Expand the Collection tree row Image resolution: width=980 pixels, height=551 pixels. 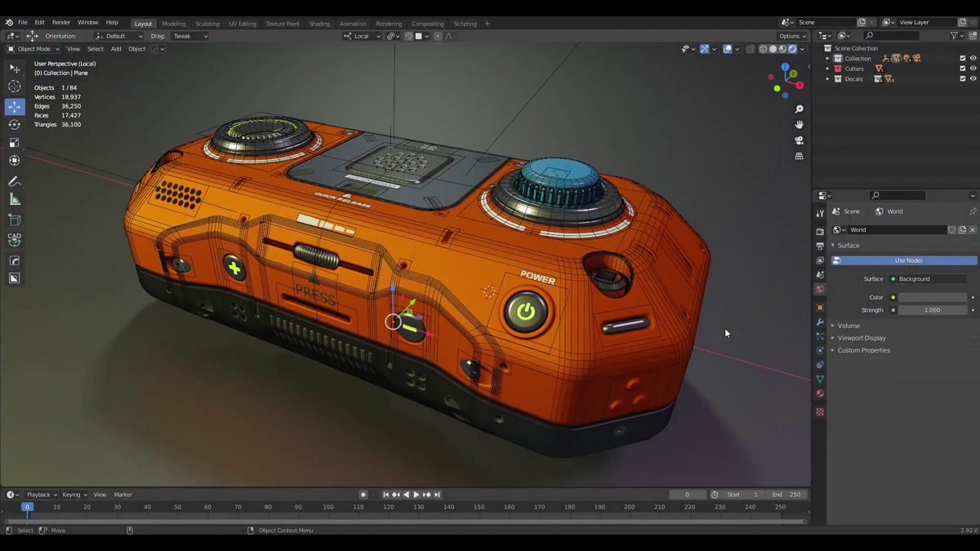827,59
